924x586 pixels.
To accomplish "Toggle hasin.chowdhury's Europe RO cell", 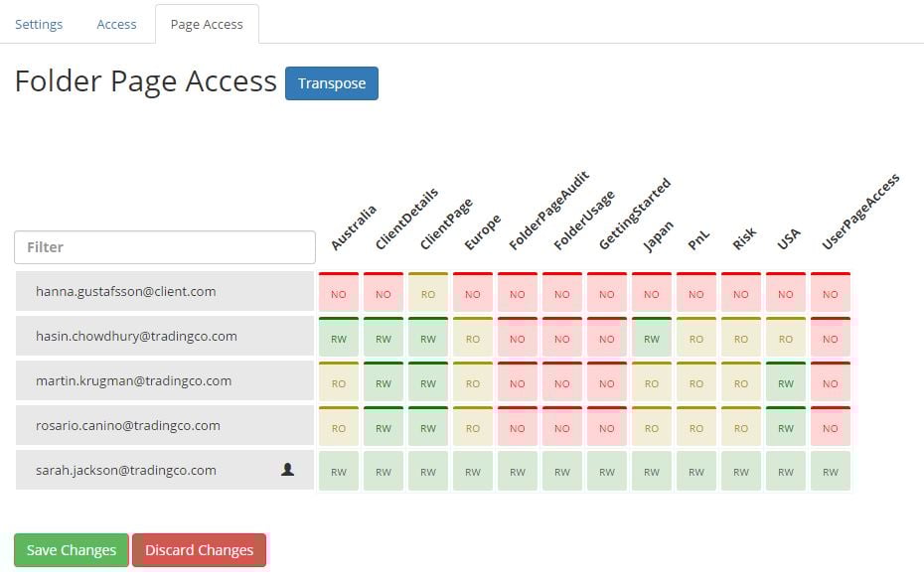I will [473, 337].
